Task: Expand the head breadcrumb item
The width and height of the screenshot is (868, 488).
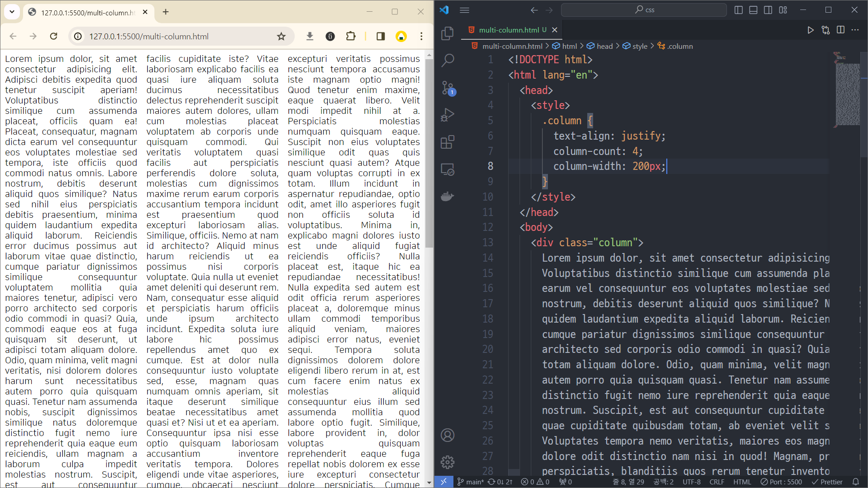Action: (604, 46)
